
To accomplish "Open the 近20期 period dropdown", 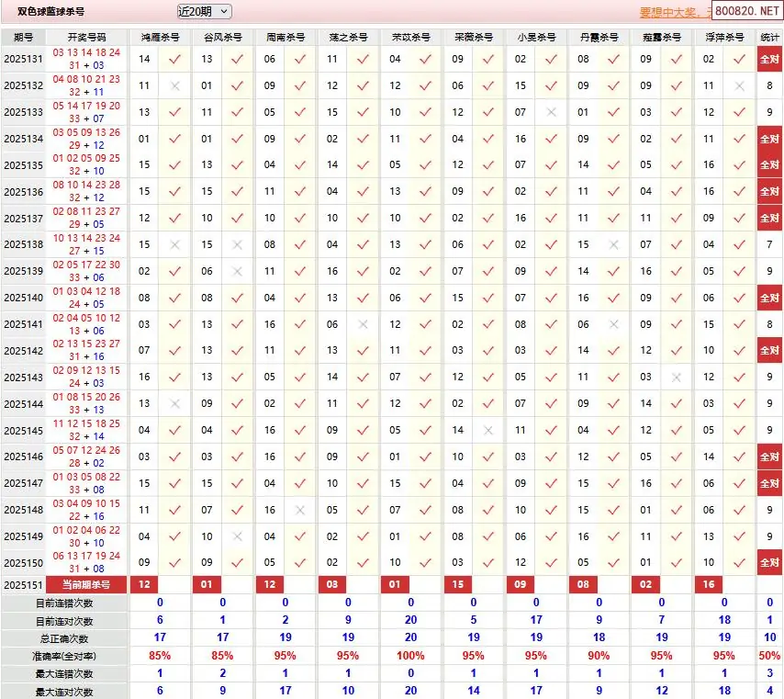I will click(204, 11).
